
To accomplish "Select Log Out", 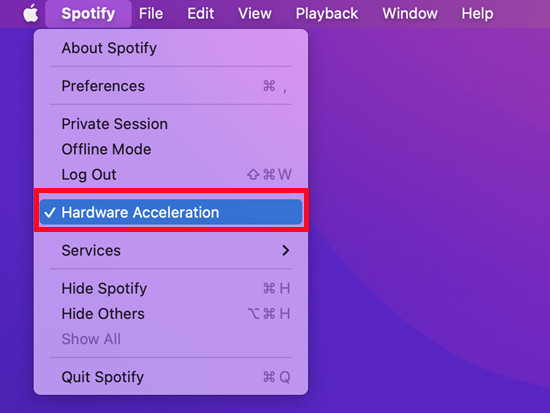I will pos(171,174).
